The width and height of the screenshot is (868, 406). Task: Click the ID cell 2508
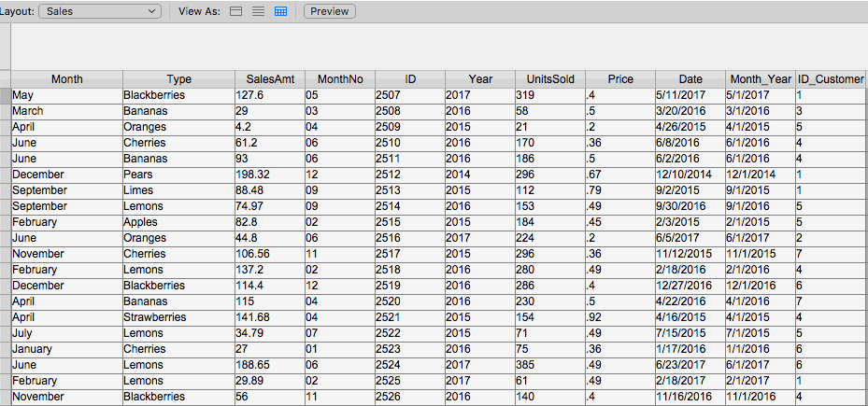[410, 111]
